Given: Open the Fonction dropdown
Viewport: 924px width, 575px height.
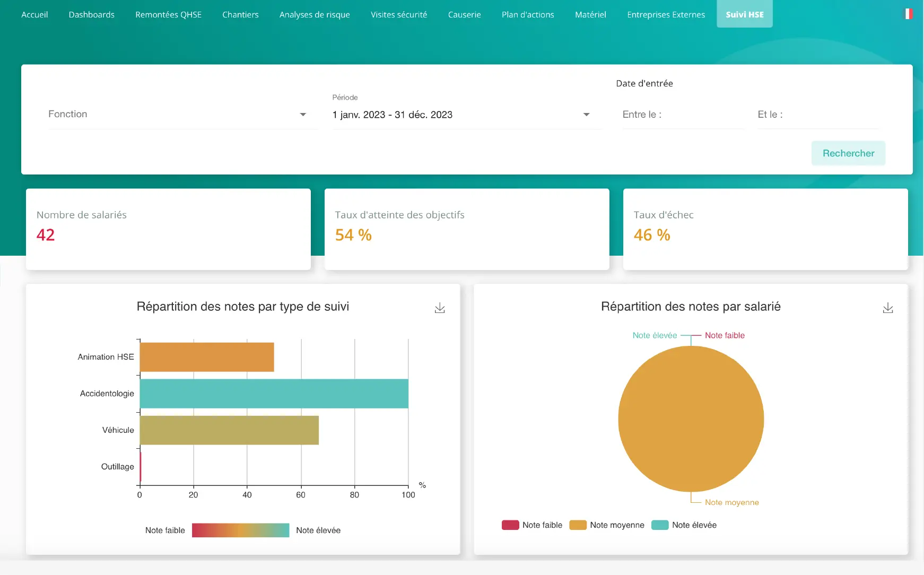Looking at the screenshot, I should pos(178,115).
